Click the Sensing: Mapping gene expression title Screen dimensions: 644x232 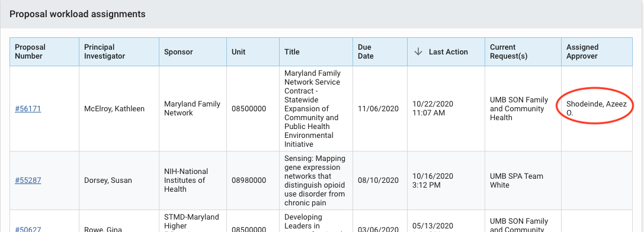click(x=315, y=181)
